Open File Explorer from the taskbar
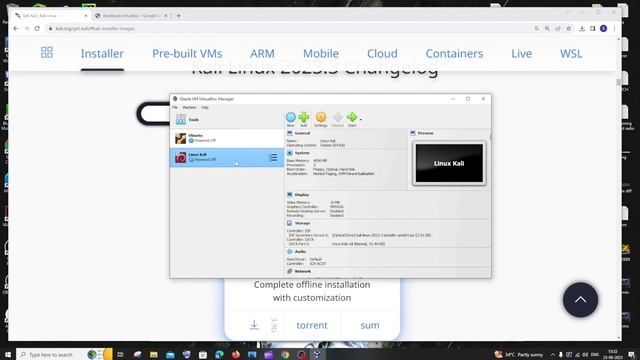The height and width of the screenshot is (360, 640). click(153, 354)
